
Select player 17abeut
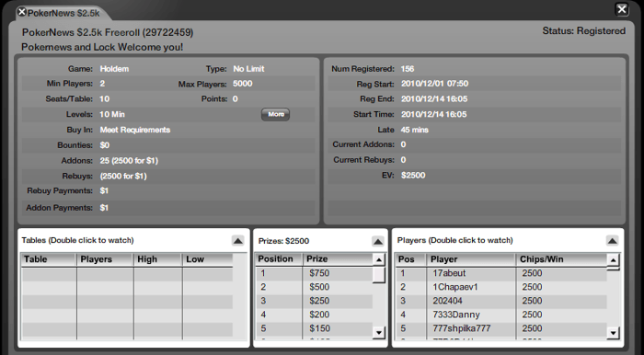click(x=501, y=273)
